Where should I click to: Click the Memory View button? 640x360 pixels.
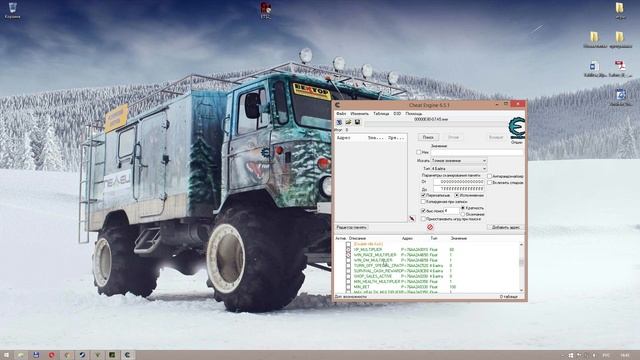(x=351, y=227)
